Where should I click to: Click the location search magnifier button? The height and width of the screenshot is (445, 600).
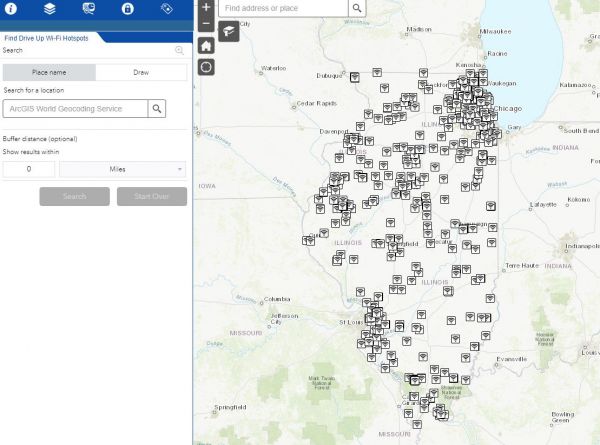pyautogui.click(x=157, y=109)
